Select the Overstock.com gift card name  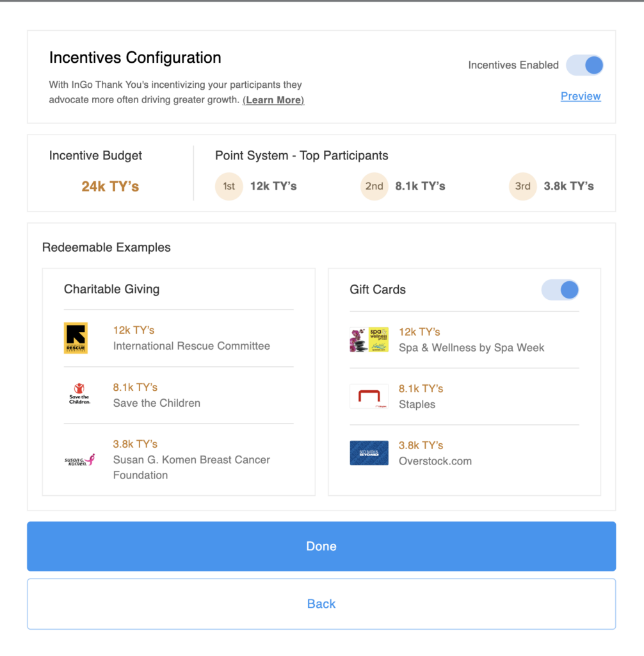coord(435,461)
